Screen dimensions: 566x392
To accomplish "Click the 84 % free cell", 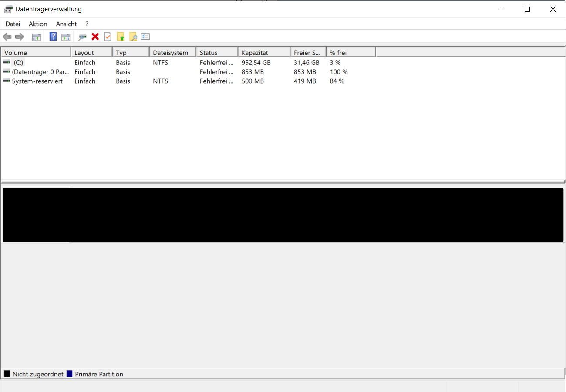I will 337,81.
